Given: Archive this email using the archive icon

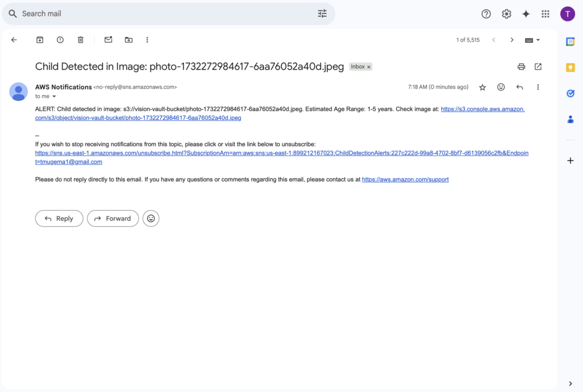Looking at the screenshot, I should [40, 40].
